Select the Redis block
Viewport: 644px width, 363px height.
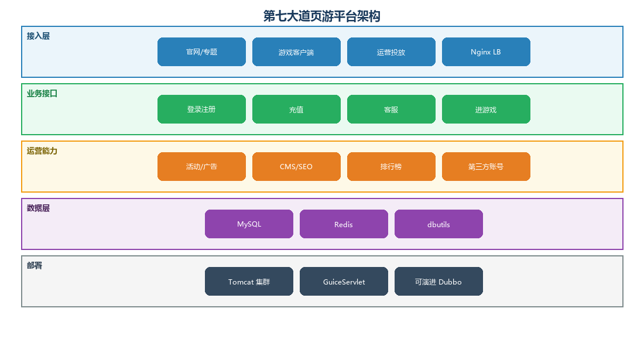(x=344, y=224)
